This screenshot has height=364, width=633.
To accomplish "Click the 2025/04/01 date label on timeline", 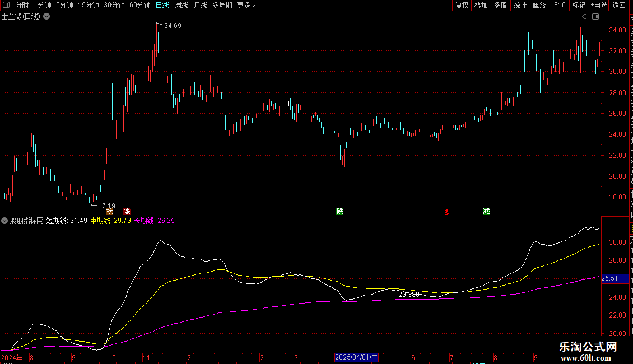I will click(357, 357).
